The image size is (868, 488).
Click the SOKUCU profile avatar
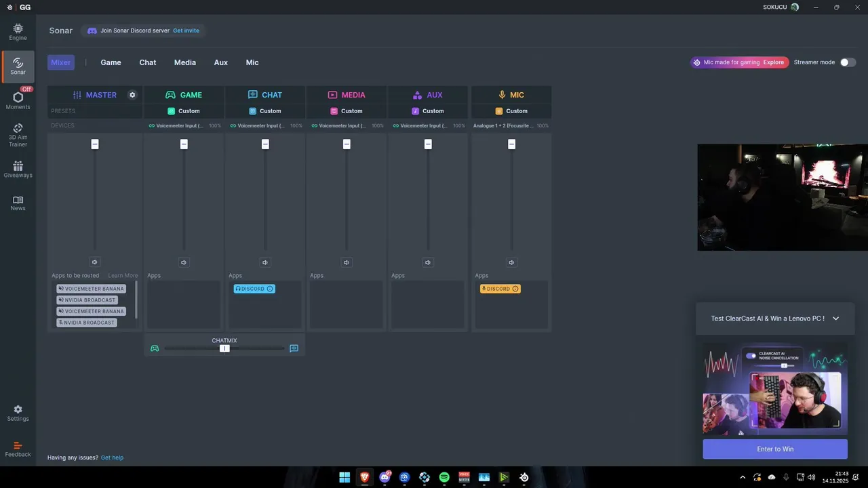795,7
